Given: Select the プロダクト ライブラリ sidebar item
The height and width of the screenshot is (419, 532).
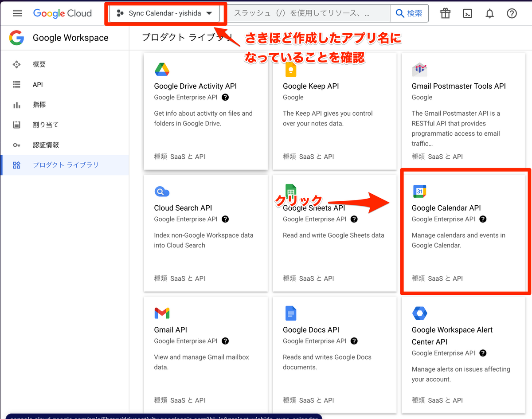Looking at the screenshot, I should click(65, 165).
